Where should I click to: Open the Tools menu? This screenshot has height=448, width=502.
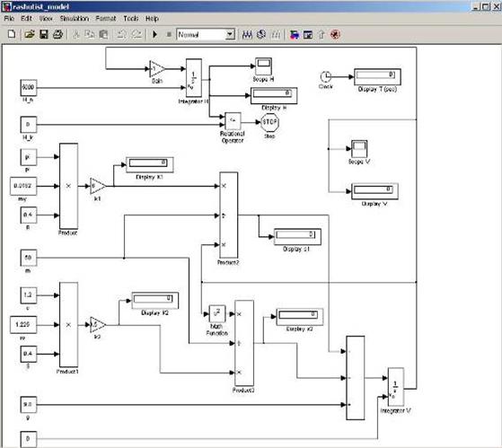(x=131, y=19)
